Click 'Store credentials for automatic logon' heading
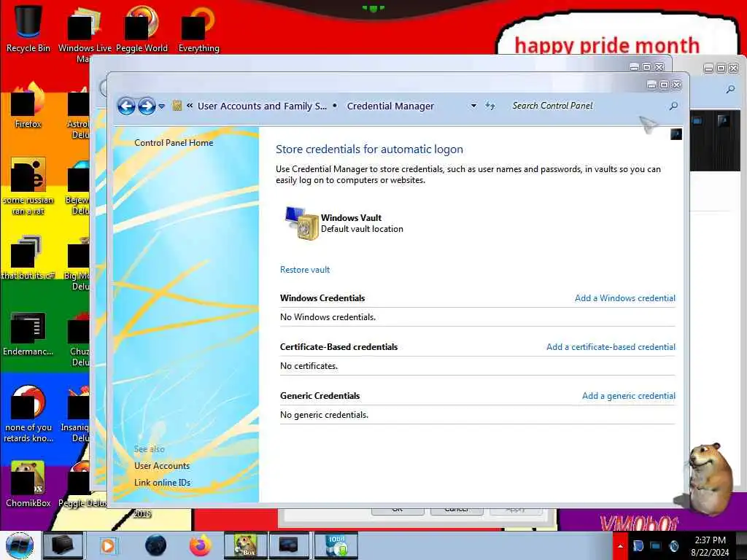This screenshot has width=747, height=560. (x=369, y=149)
